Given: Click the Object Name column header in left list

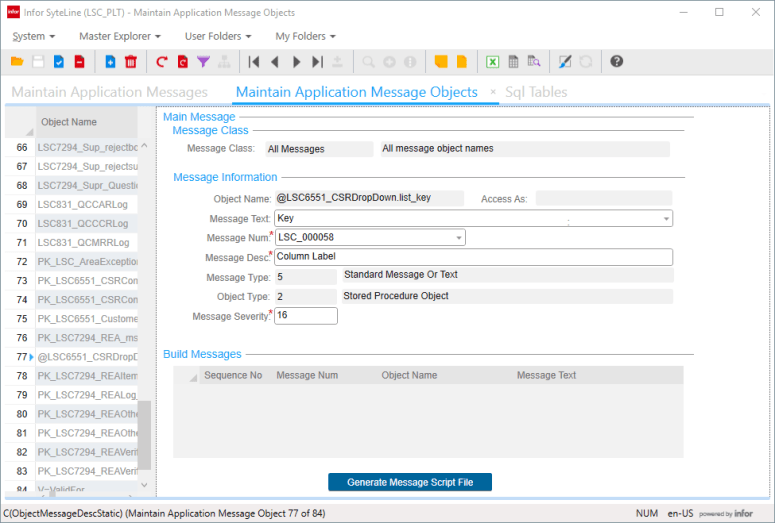Looking at the screenshot, I should pos(86,122).
